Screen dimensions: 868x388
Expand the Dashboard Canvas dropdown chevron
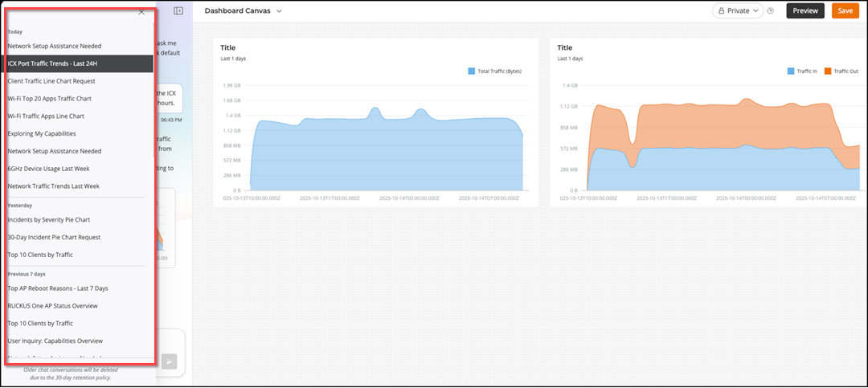(x=279, y=11)
